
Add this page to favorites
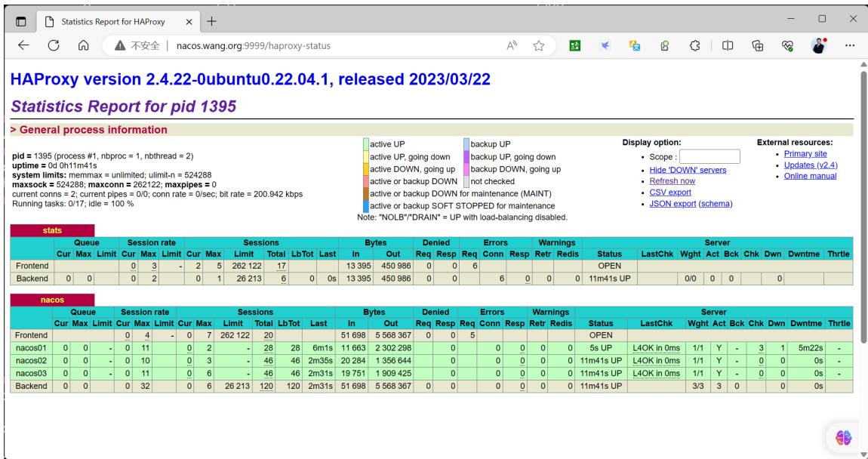[x=539, y=45]
